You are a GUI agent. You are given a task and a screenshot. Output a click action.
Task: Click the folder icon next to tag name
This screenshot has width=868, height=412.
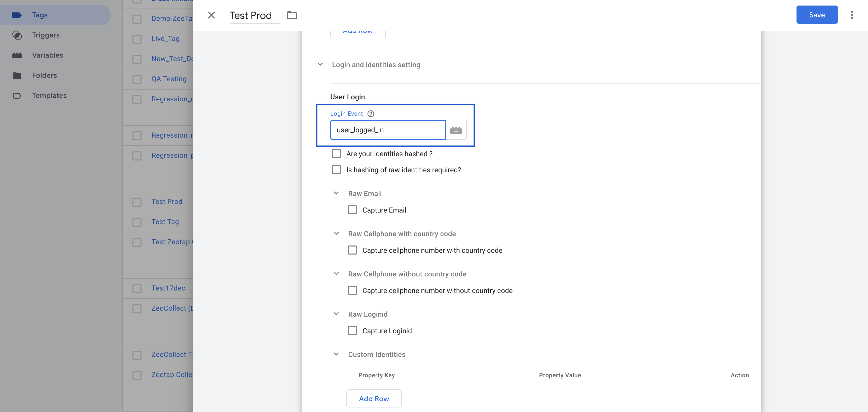(292, 16)
